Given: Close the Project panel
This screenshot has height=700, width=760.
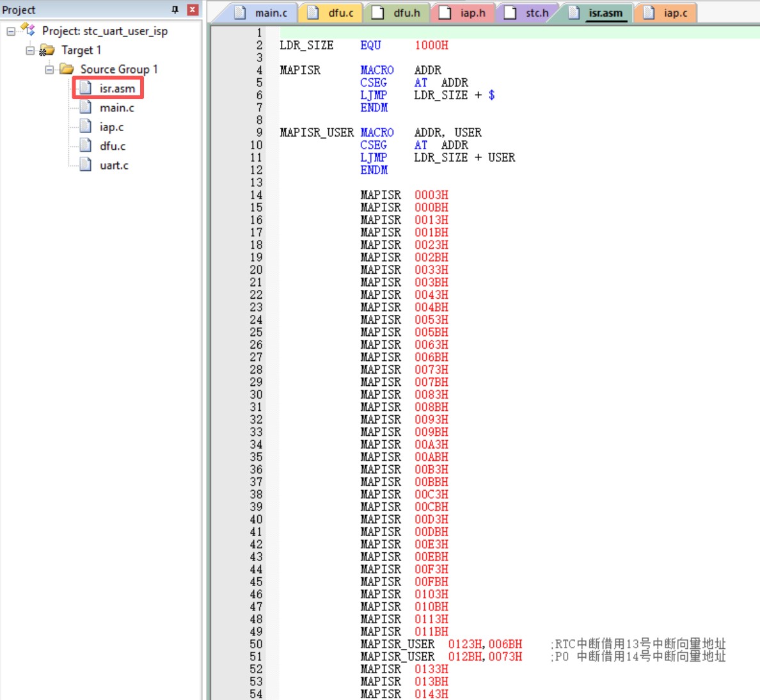Looking at the screenshot, I should coord(192,10).
